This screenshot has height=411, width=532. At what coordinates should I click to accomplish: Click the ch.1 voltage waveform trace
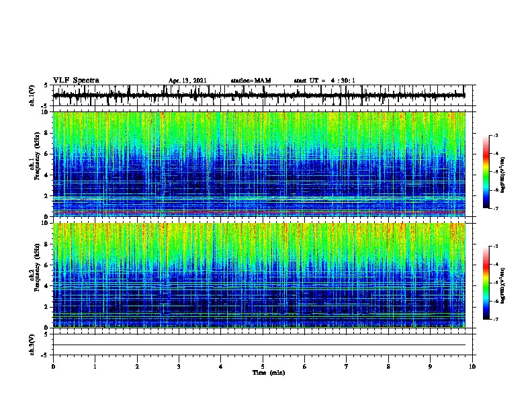point(259,95)
